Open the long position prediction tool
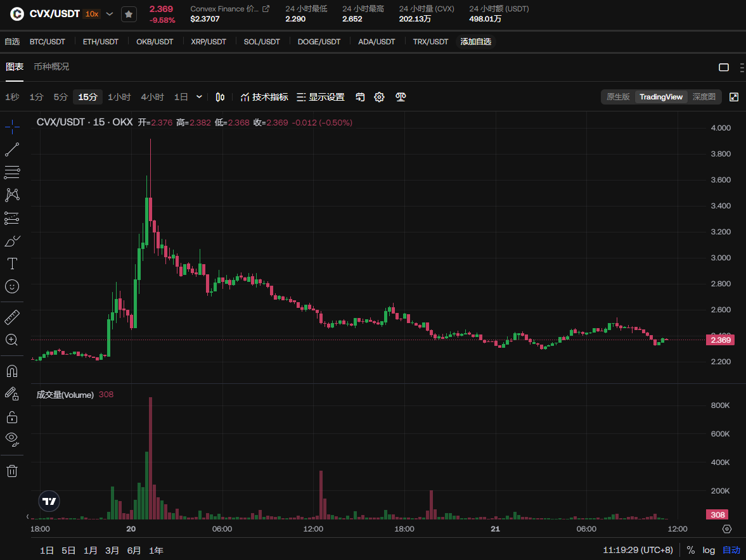This screenshot has height=560, width=746. point(12,218)
